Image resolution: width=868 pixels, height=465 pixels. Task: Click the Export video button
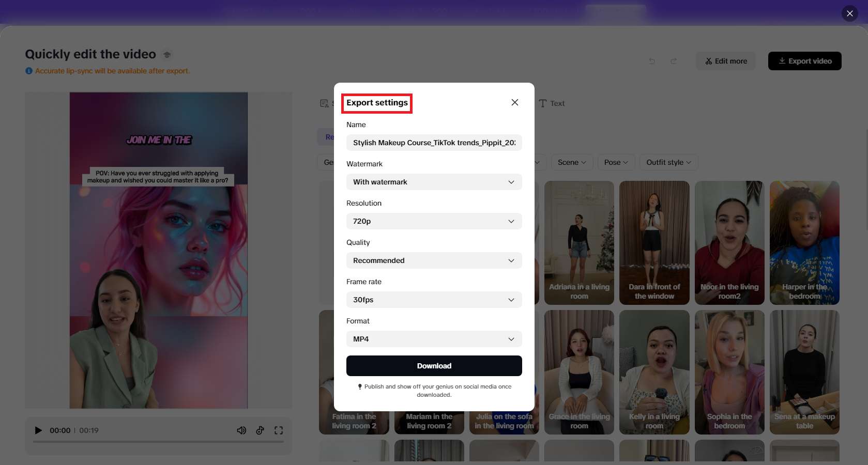click(804, 60)
